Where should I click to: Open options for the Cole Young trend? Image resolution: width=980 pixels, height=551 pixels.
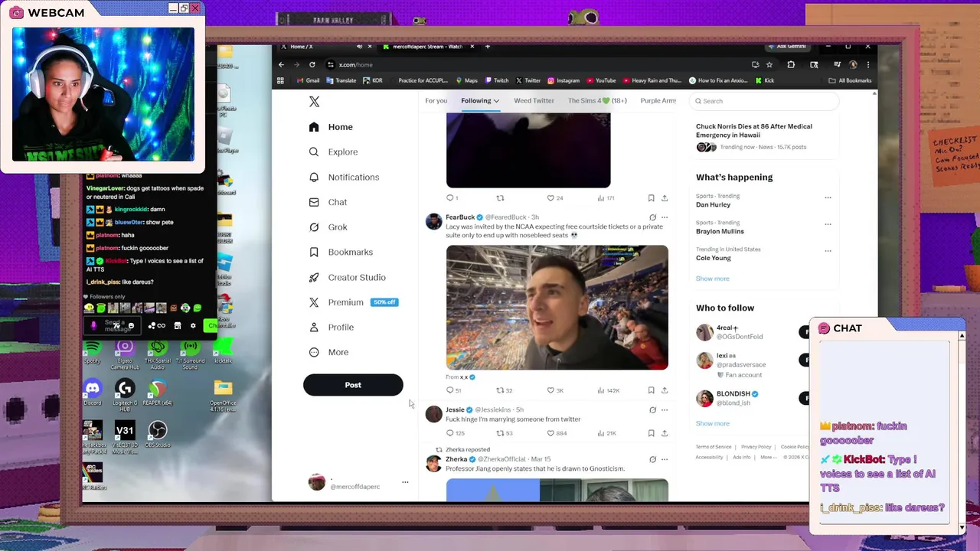[x=828, y=250]
